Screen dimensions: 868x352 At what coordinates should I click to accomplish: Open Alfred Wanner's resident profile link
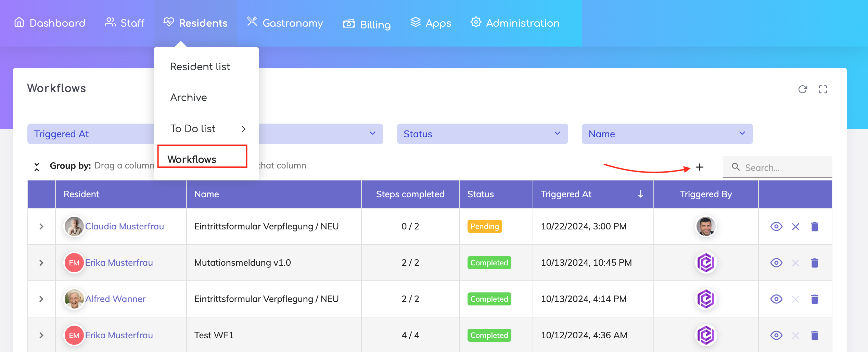coord(115,299)
